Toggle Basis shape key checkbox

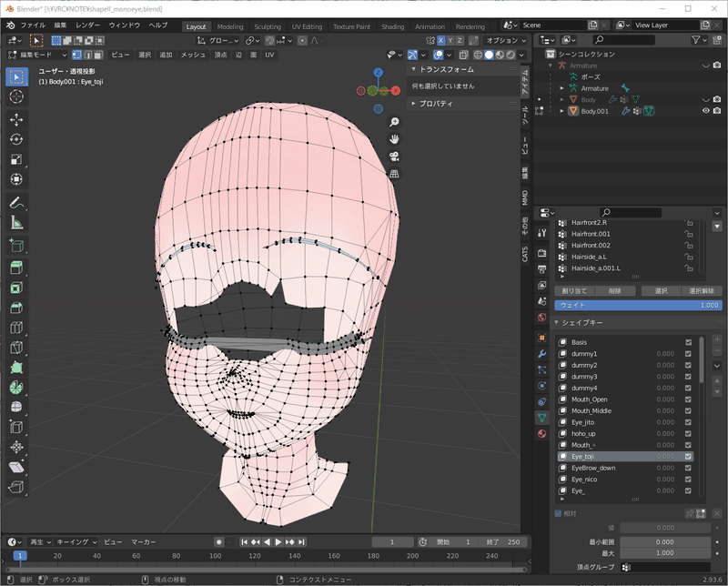[688, 342]
